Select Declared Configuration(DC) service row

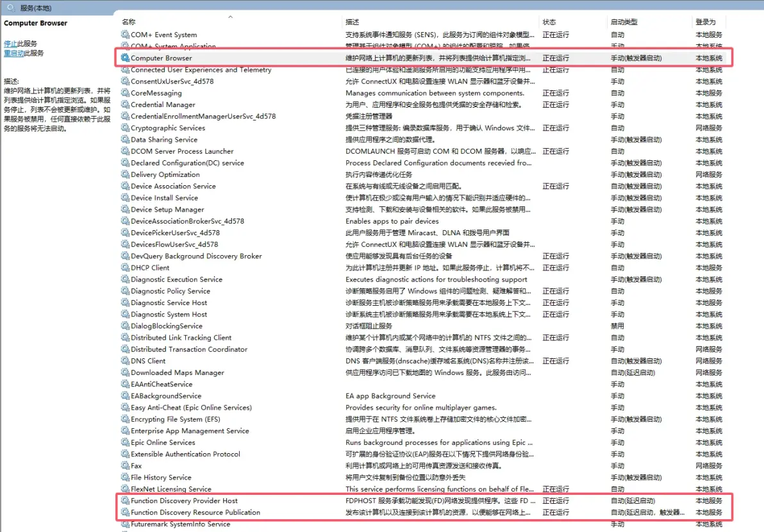click(422, 163)
